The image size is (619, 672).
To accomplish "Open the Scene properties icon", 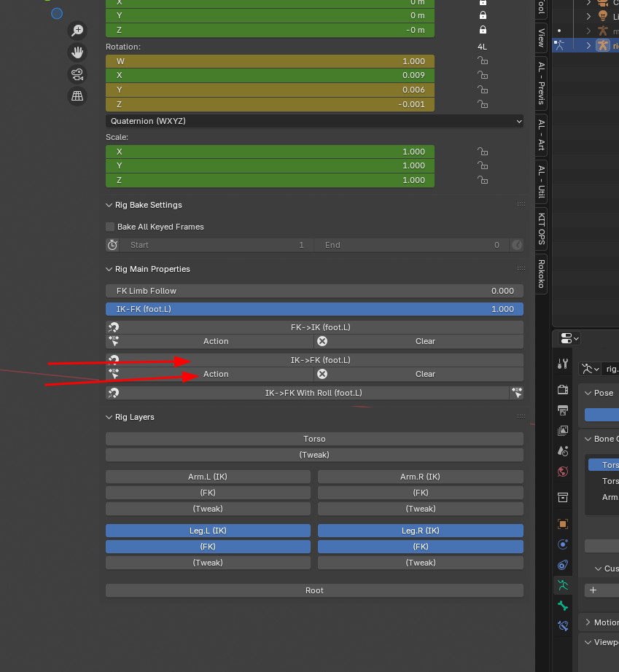I will [563, 451].
